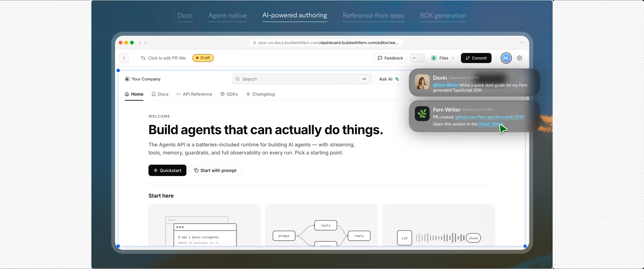This screenshot has width=644, height=269.
Task: Select the SDK generation top tab
Action: (443, 16)
